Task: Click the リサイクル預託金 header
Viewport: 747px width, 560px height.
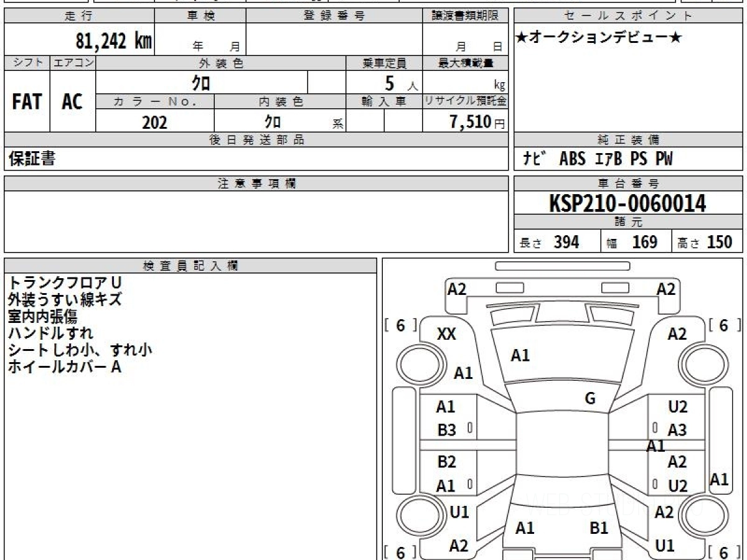Action: pos(465,101)
